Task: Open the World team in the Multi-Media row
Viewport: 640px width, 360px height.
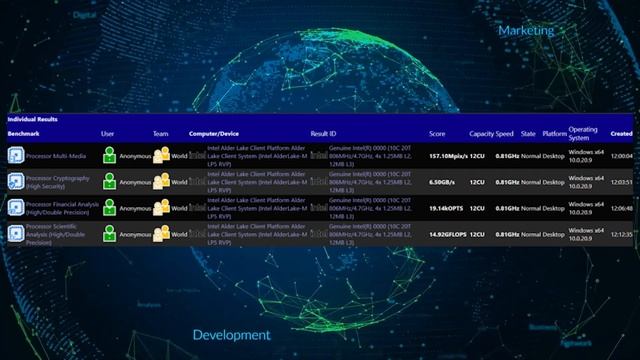Action: (179, 156)
